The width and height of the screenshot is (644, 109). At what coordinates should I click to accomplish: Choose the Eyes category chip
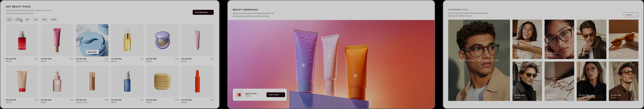pyautogui.click(x=44, y=19)
